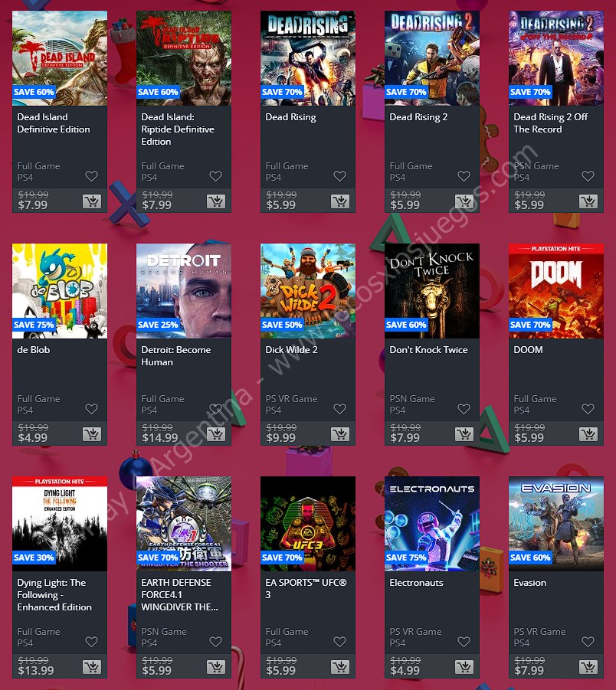Wishlist Dying Light: The Following heart
Image resolution: width=616 pixels, height=690 pixels.
pyautogui.click(x=91, y=642)
